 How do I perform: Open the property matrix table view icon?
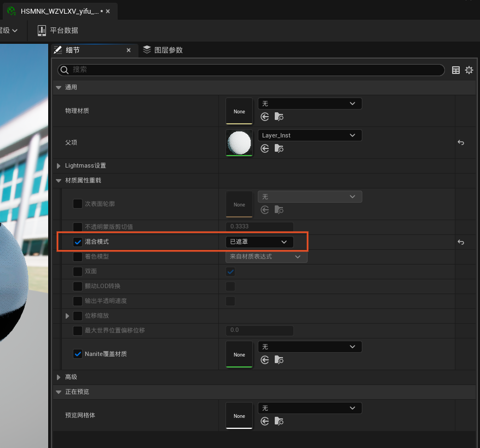(x=456, y=70)
